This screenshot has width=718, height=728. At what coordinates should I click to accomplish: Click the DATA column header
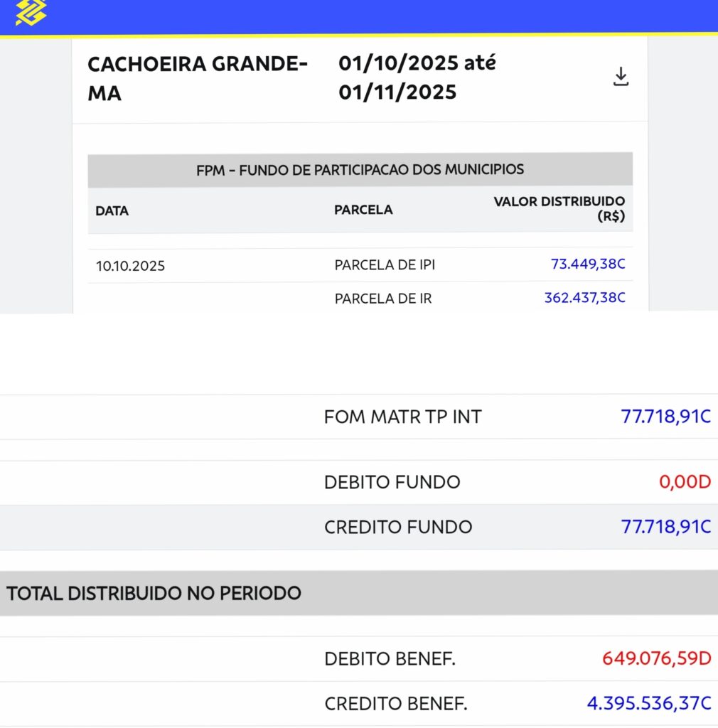(x=112, y=210)
